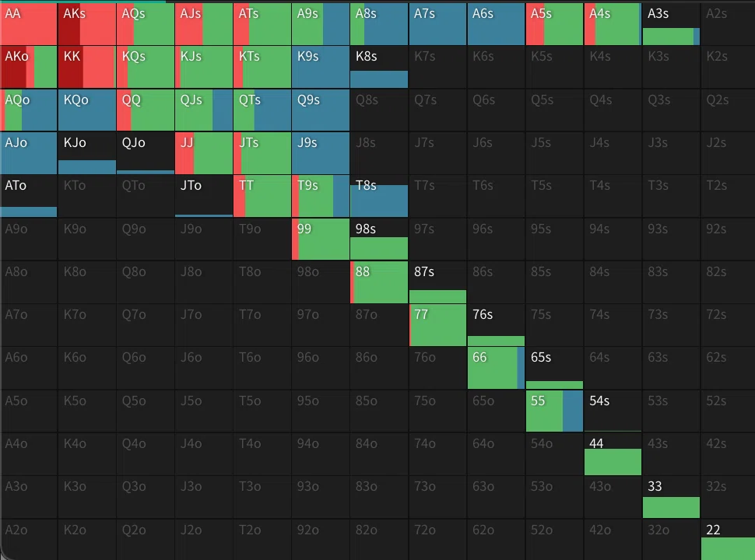Select the 44 pocket pair cell
Viewport: 755px width, 560px height.
click(613, 453)
